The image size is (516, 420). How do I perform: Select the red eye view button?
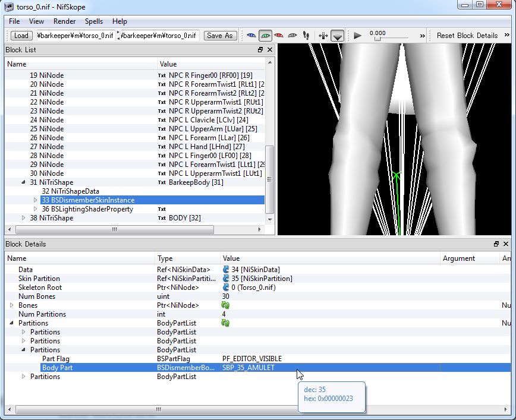point(279,36)
